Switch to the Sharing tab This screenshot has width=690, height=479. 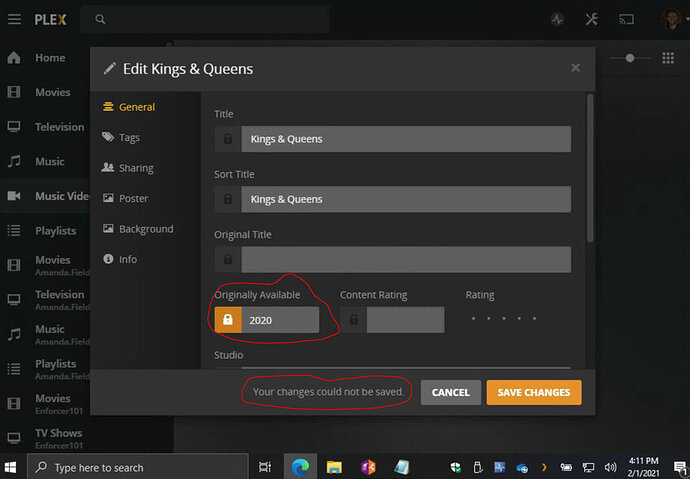128,168
